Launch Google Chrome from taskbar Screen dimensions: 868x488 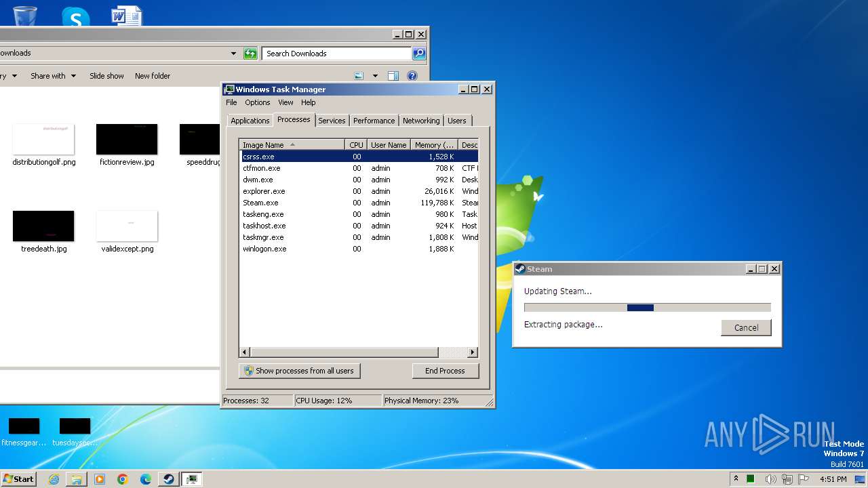point(123,479)
